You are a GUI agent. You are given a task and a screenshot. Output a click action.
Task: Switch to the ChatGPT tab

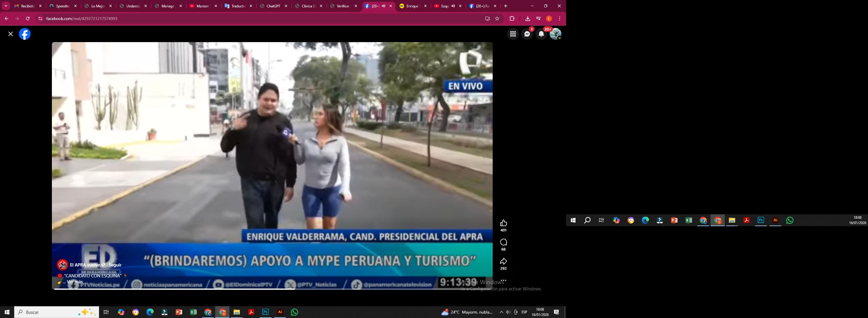(273, 6)
